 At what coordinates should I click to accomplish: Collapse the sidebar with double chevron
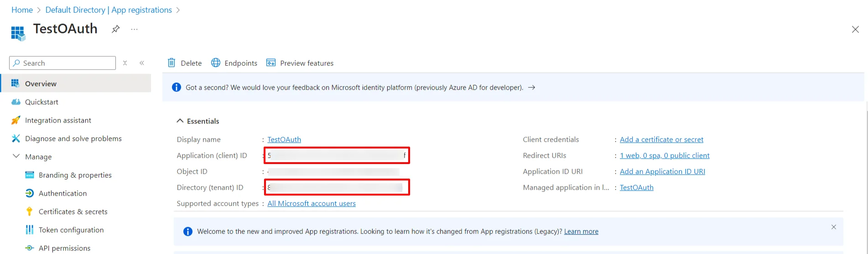click(142, 63)
